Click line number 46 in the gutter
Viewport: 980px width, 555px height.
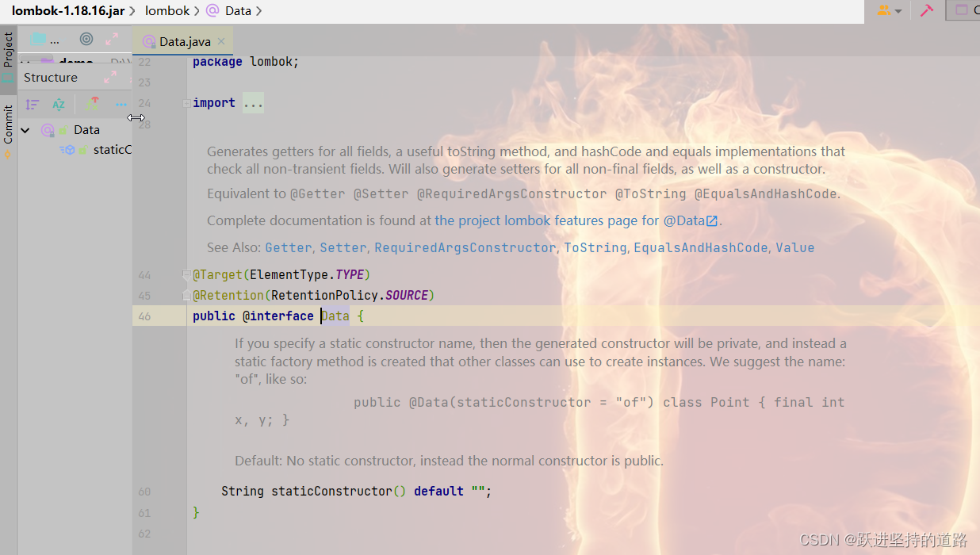click(144, 316)
